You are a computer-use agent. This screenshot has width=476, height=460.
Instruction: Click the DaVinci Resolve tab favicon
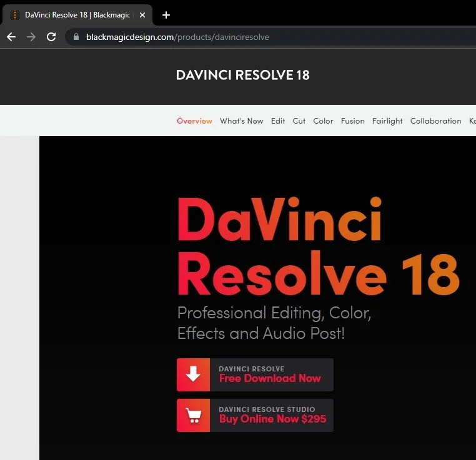(x=15, y=15)
